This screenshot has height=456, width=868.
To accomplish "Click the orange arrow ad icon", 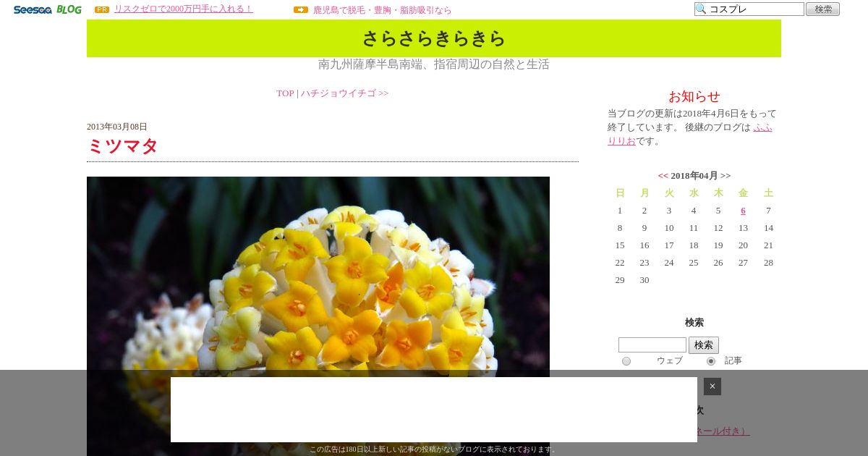I will [x=301, y=9].
